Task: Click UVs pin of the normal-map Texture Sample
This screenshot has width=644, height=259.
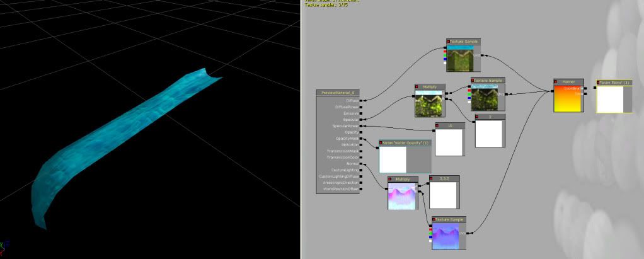Action: point(468,233)
